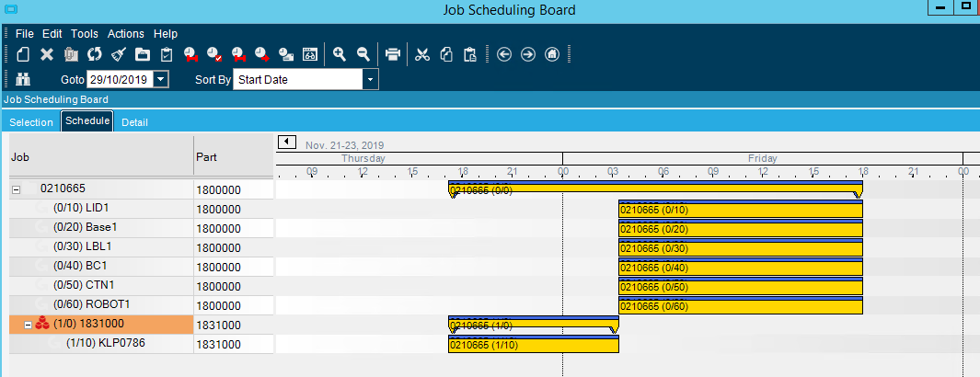Click the Print icon
980x377 pixels.
pos(393,54)
